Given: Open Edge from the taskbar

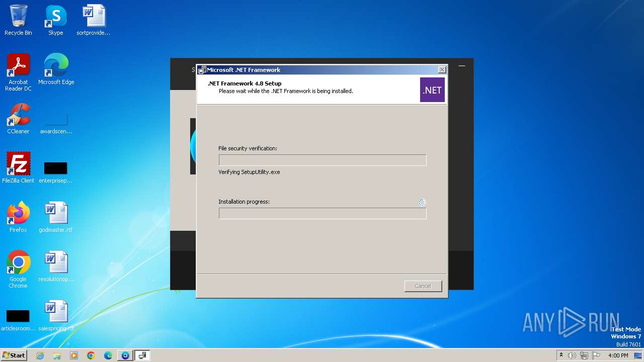Looking at the screenshot, I should 108,355.
